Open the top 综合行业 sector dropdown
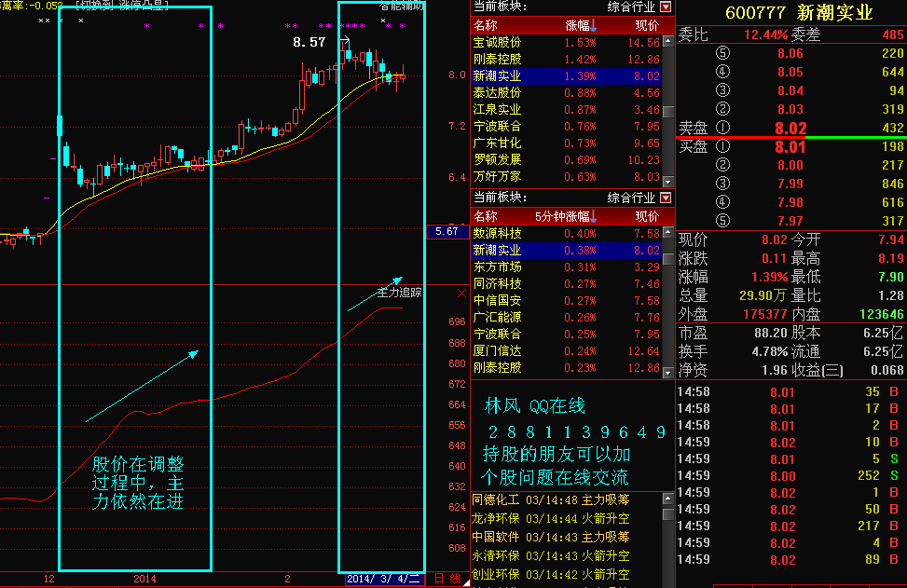The image size is (907, 588). coord(665,7)
